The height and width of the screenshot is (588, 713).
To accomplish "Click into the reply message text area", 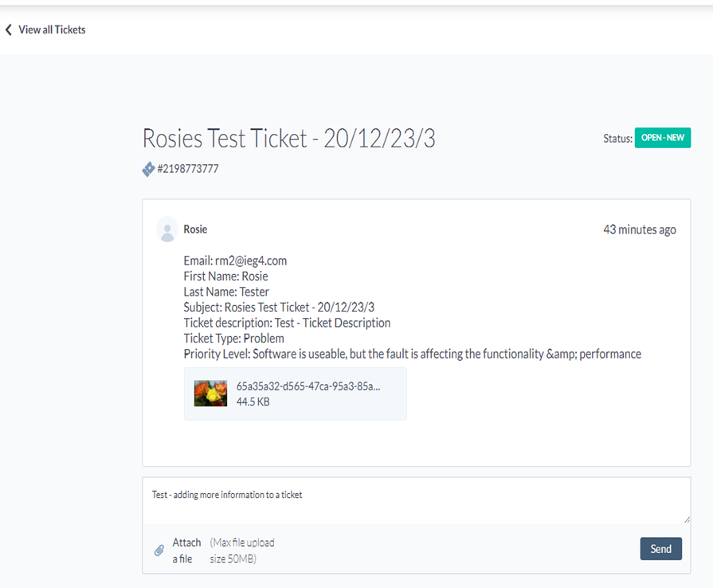I will 416,500.
